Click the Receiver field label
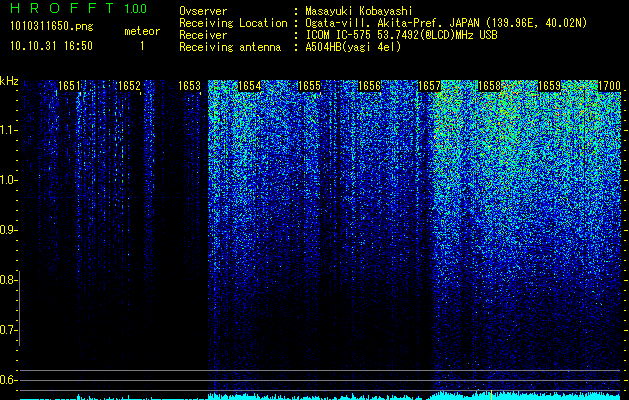 click(203, 35)
